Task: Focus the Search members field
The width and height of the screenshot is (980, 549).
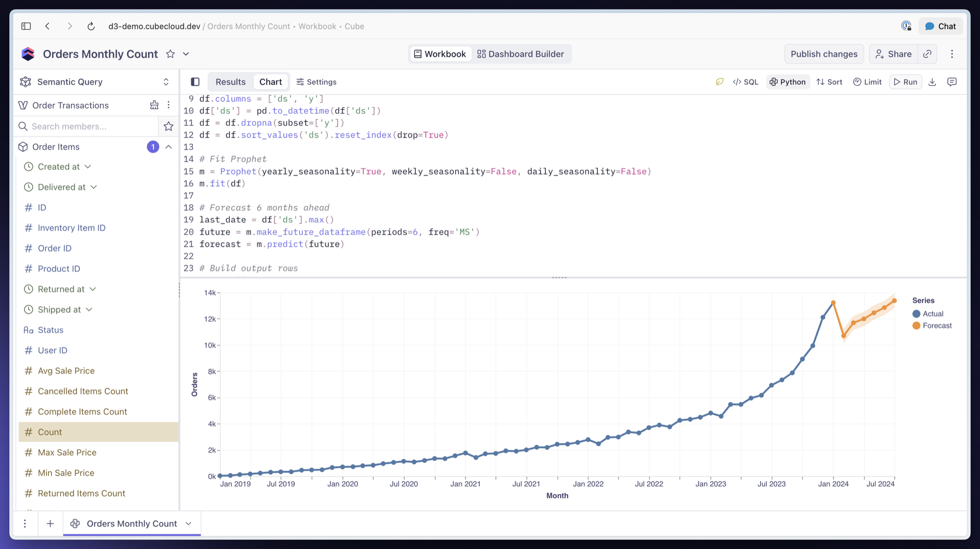Action: click(x=86, y=126)
